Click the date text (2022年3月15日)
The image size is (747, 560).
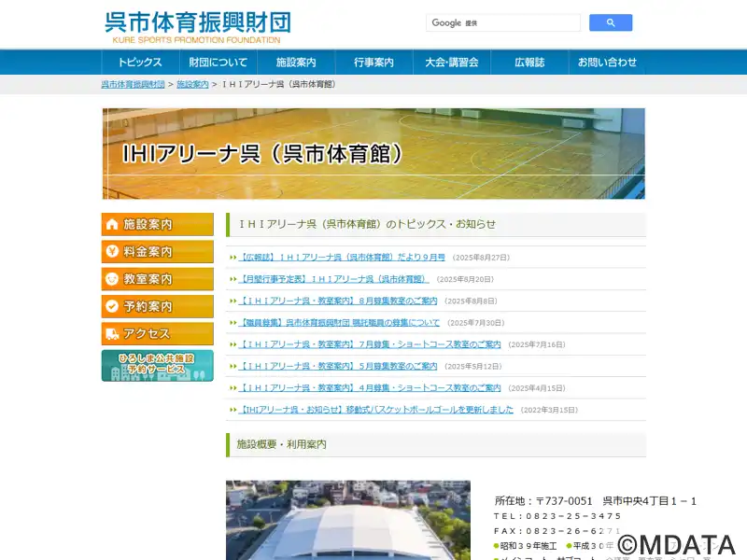(x=549, y=410)
